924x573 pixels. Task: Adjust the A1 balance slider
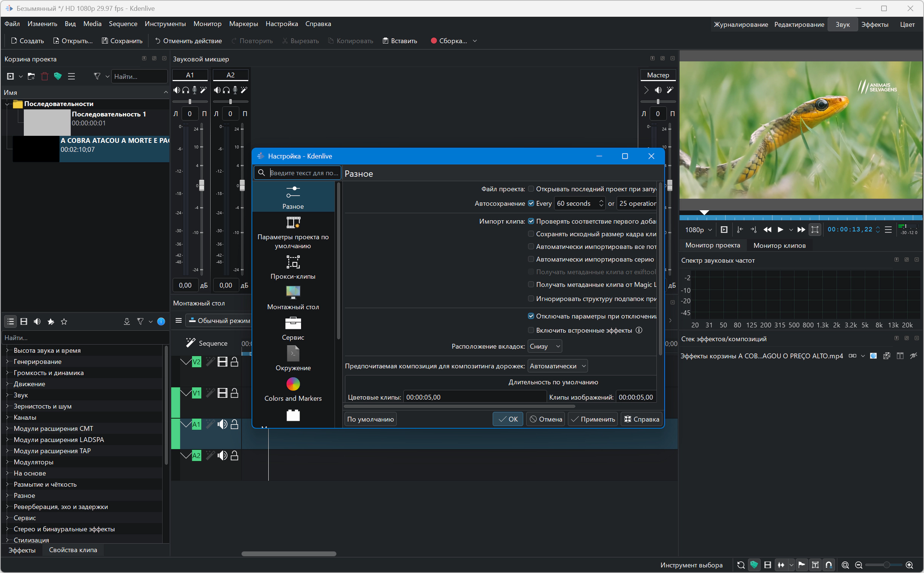[190, 102]
